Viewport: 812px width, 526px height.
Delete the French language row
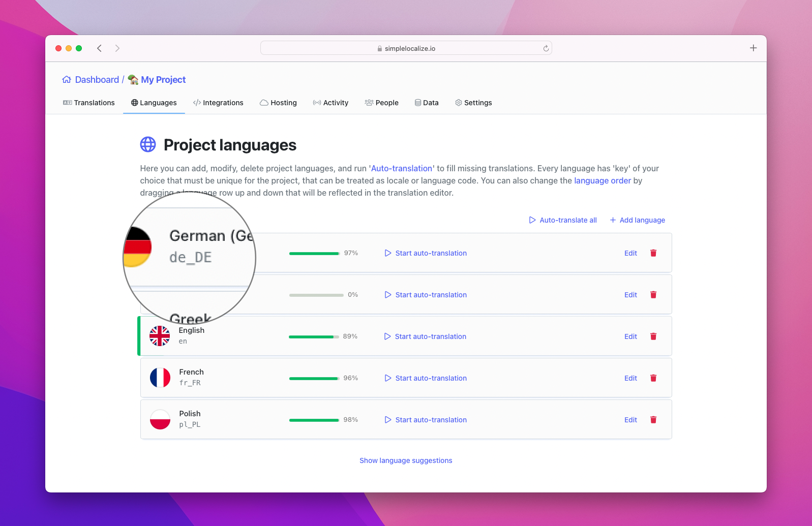click(653, 378)
